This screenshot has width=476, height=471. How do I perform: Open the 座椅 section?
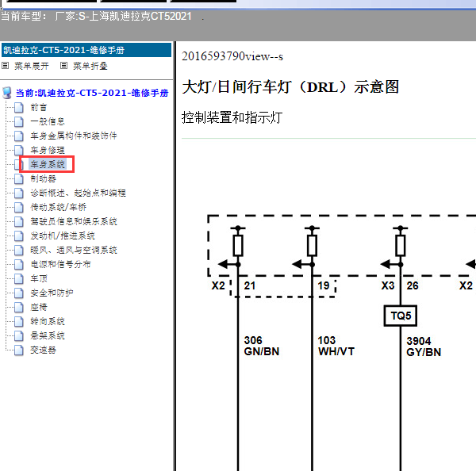point(39,307)
